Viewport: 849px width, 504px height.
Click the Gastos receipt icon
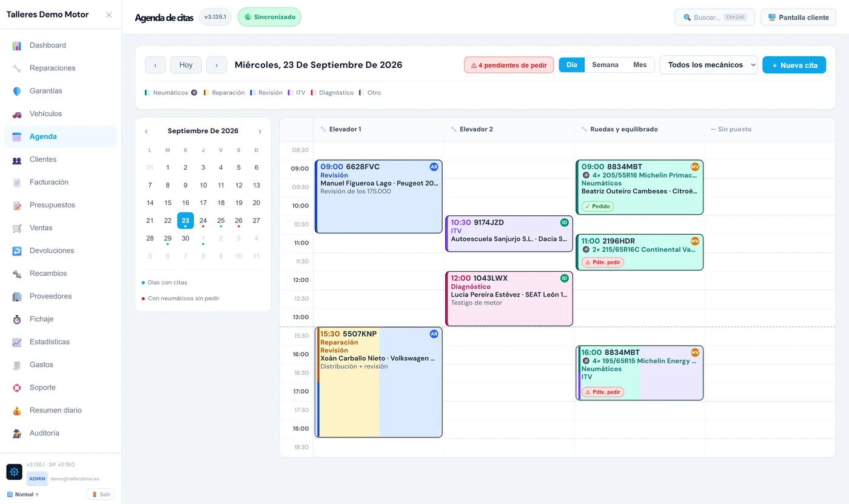(x=17, y=365)
